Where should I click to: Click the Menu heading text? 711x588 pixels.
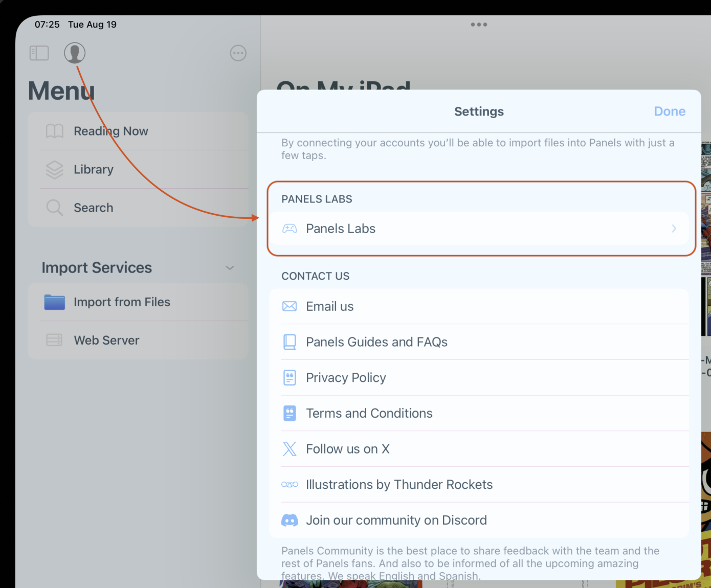point(61,91)
